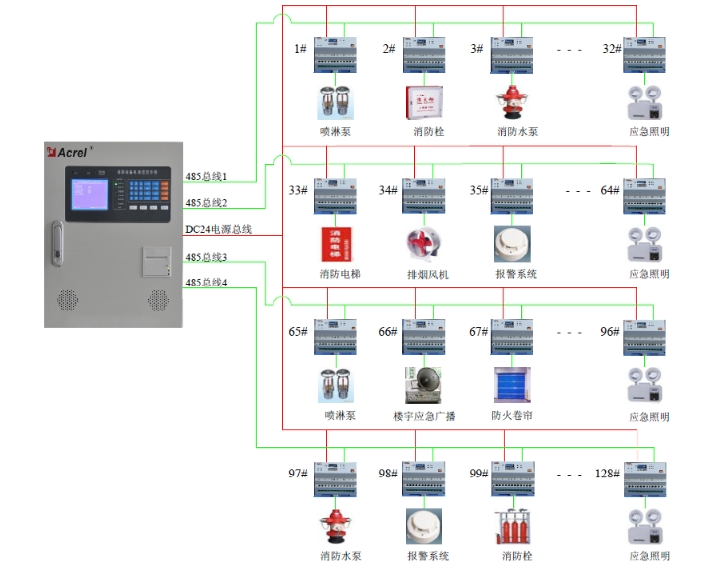
Task: Click the '消防栓' caption below module 2#
Action: point(429,132)
